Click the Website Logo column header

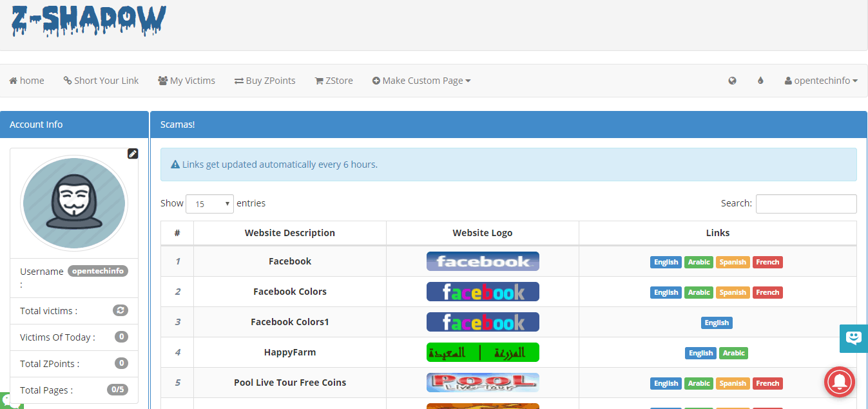pos(483,233)
